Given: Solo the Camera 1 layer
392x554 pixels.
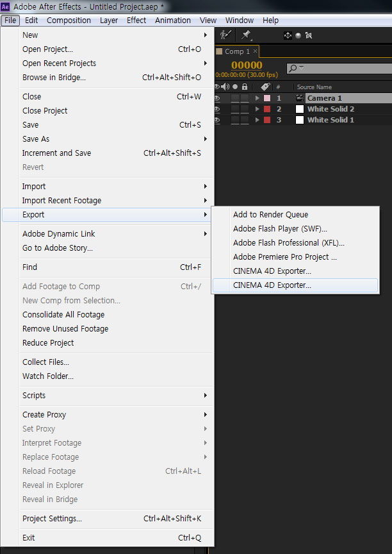Looking at the screenshot, I should tap(235, 98).
